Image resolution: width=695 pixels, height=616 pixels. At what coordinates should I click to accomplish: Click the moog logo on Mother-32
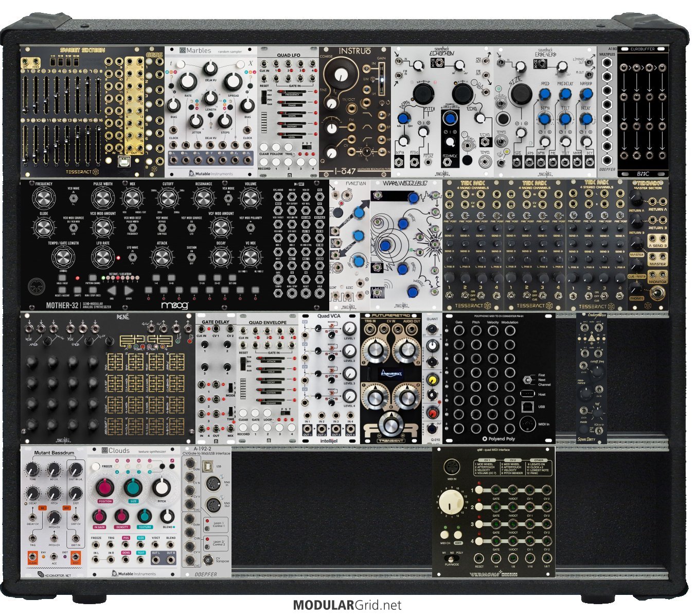175,305
